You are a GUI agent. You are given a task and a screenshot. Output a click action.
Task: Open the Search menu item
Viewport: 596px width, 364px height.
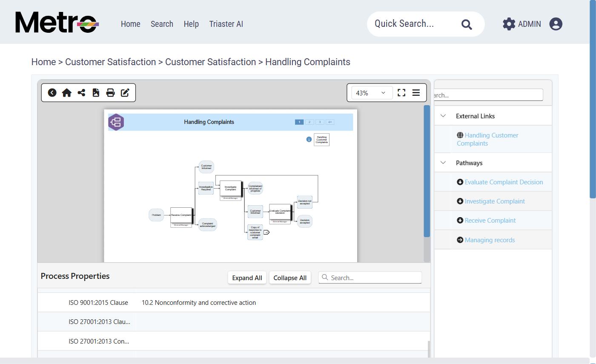pos(162,24)
